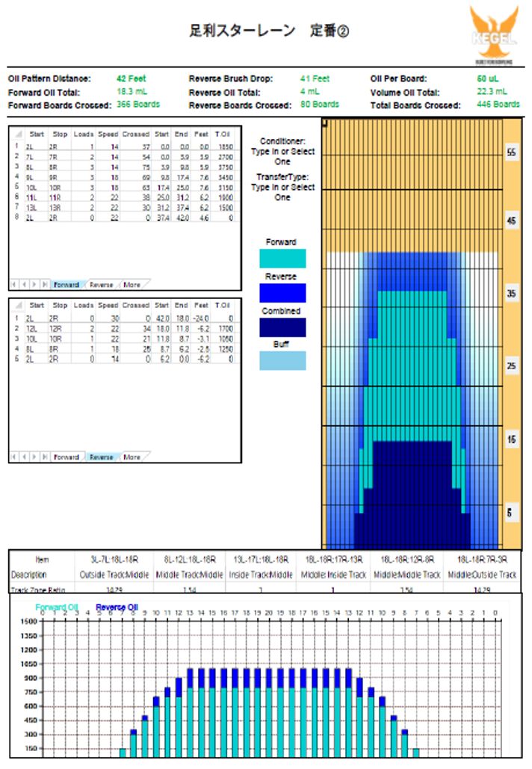Click last-sheet arrow in upper table

click(x=45, y=285)
